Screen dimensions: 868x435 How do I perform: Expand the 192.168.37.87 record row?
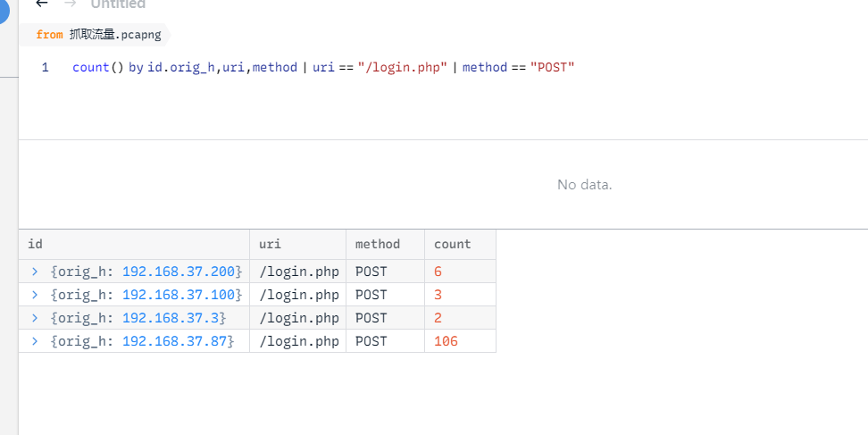[35, 341]
